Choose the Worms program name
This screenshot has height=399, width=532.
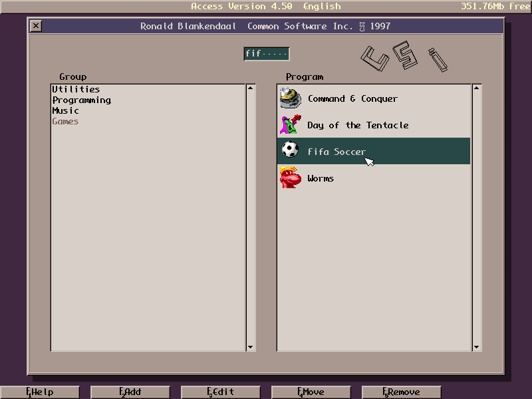(x=321, y=178)
